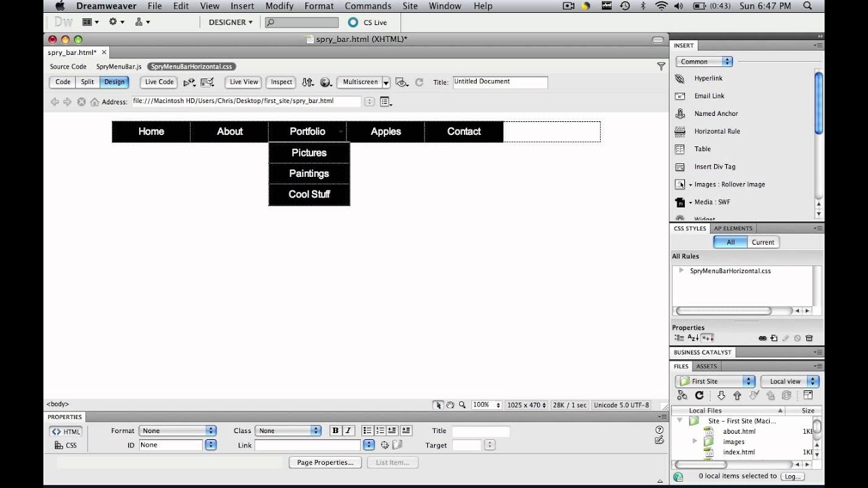
Task: Switch to Code view
Action: point(63,82)
